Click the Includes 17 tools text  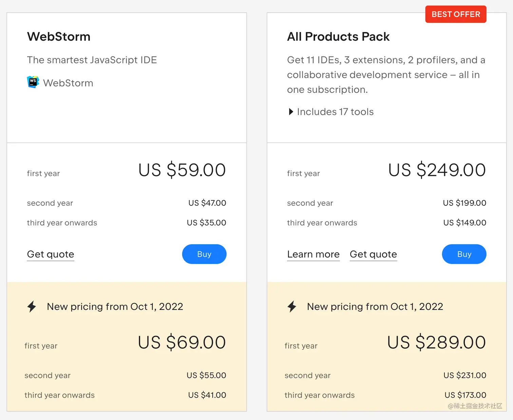tap(335, 112)
